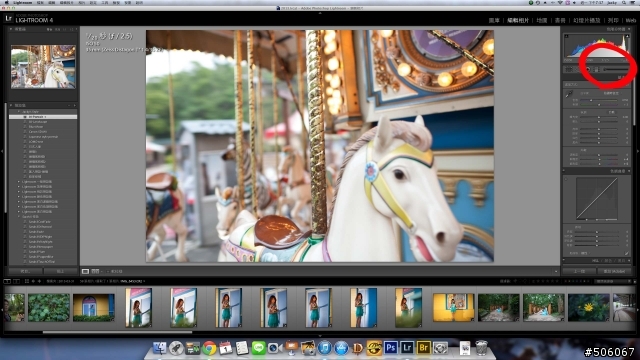Launch Google Chrome from the Dock

coord(209,348)
